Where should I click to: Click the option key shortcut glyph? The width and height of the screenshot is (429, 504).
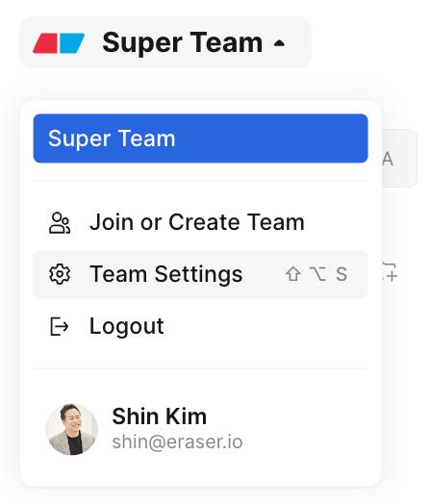[x=317, y=274]
